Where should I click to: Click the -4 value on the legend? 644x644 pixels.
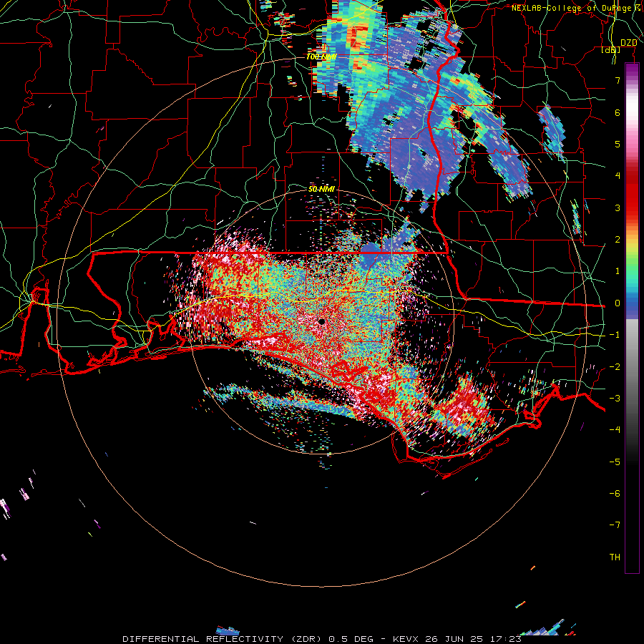(x=615, y=430)
